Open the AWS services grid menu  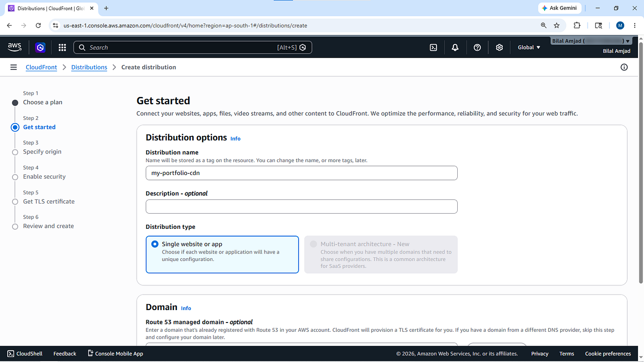(x=62, y=47)
